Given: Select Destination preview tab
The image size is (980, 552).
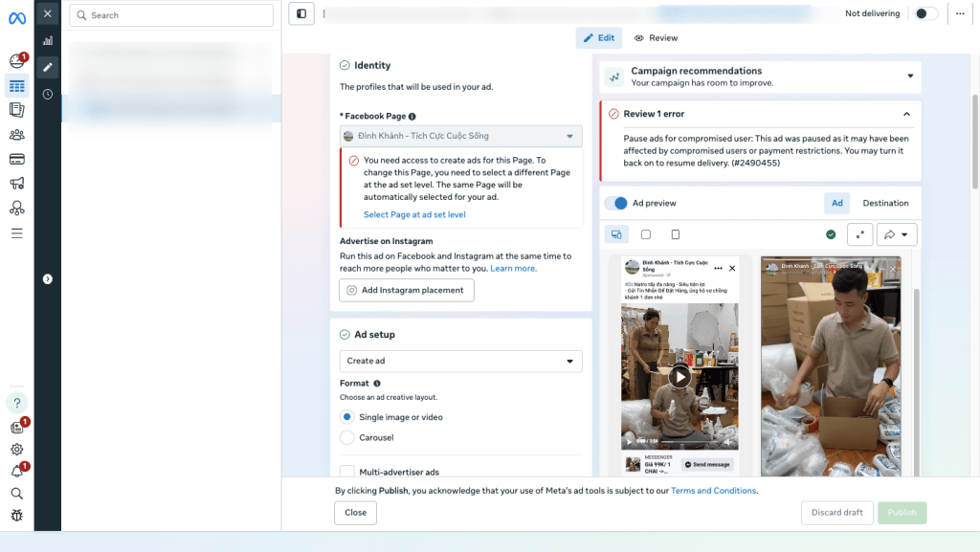Looking at the screenshot, I should 885,204.
